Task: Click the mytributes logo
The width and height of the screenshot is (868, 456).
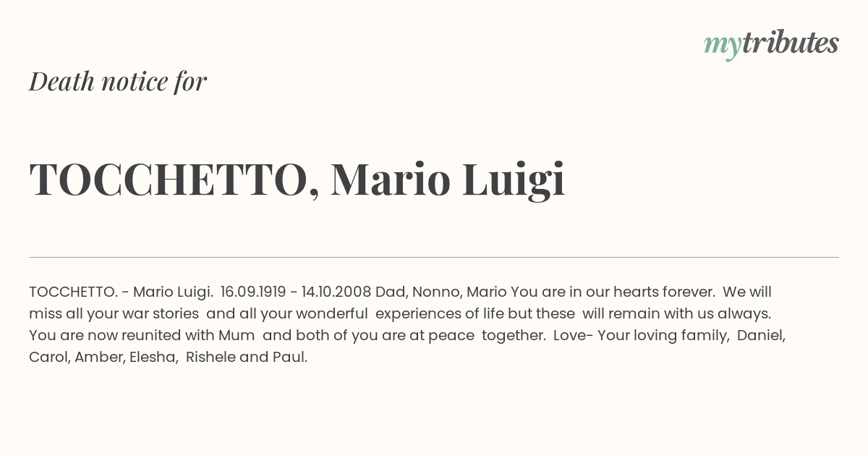Action: pyautogui.click(x=771, y=45)
